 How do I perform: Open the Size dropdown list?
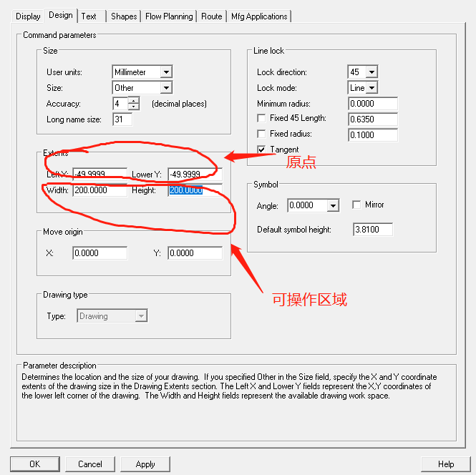click(166, 88)
